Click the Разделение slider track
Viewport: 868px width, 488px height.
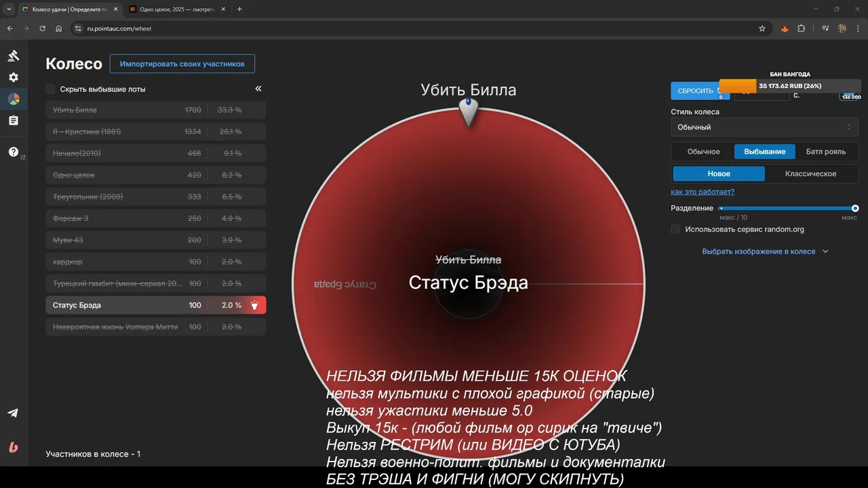click(787, 208)
